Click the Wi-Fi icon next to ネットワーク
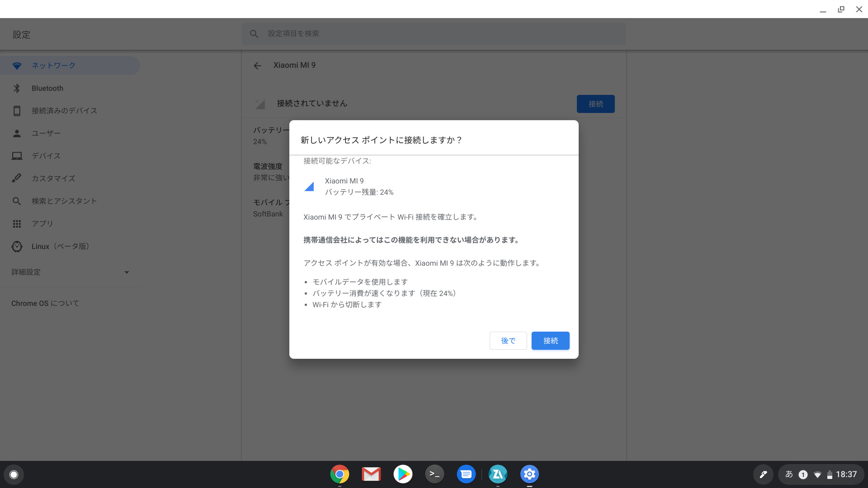868x488 pixels. (x=17, y=66)
